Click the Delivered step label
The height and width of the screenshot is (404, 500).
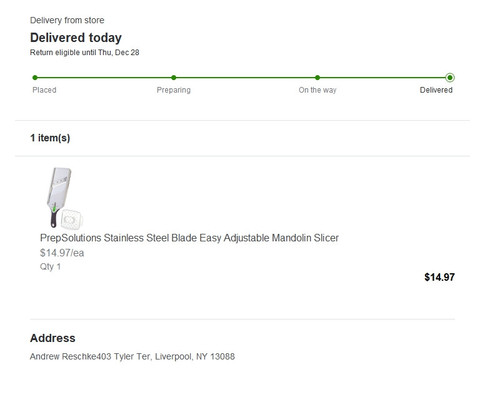pos(436,90)
